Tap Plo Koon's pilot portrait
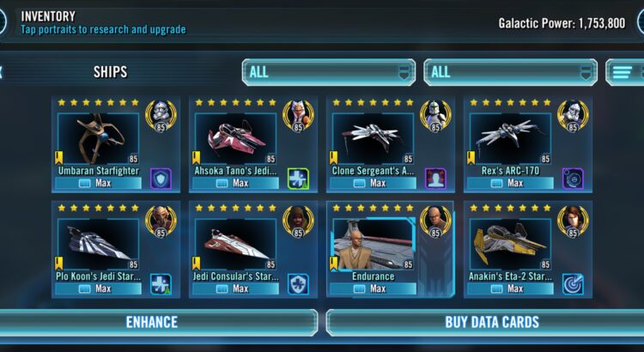Image resolution: width=644 pixels, height=352 pixels. pos(161,222)
